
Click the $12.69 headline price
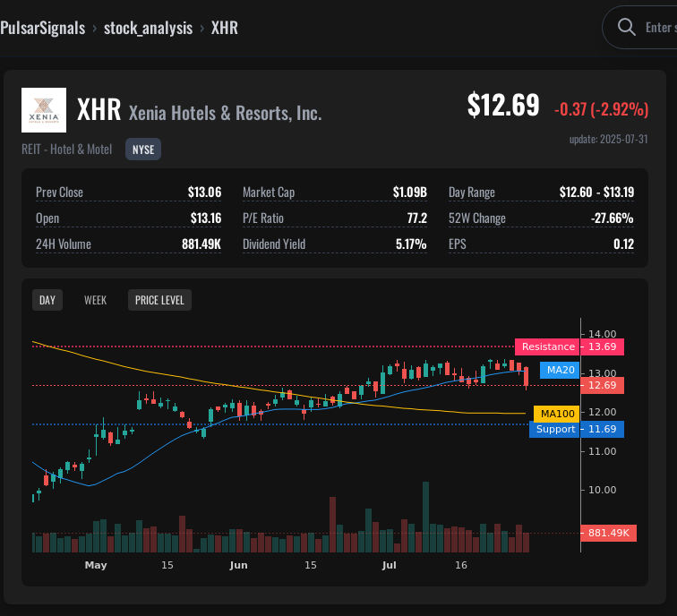(503, 105)
